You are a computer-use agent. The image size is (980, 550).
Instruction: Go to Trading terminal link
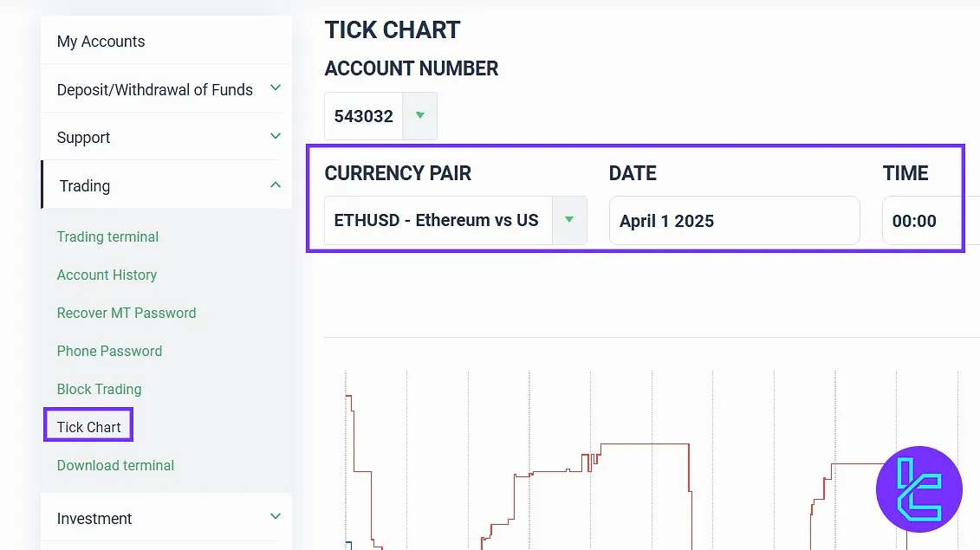(x=107, y=236)
